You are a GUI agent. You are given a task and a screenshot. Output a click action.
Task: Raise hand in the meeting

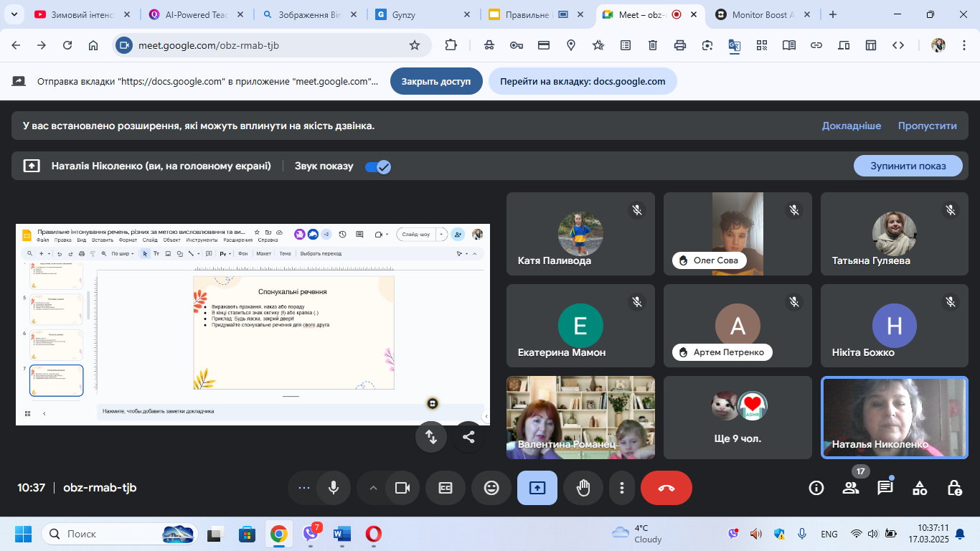tap(583, 488)
